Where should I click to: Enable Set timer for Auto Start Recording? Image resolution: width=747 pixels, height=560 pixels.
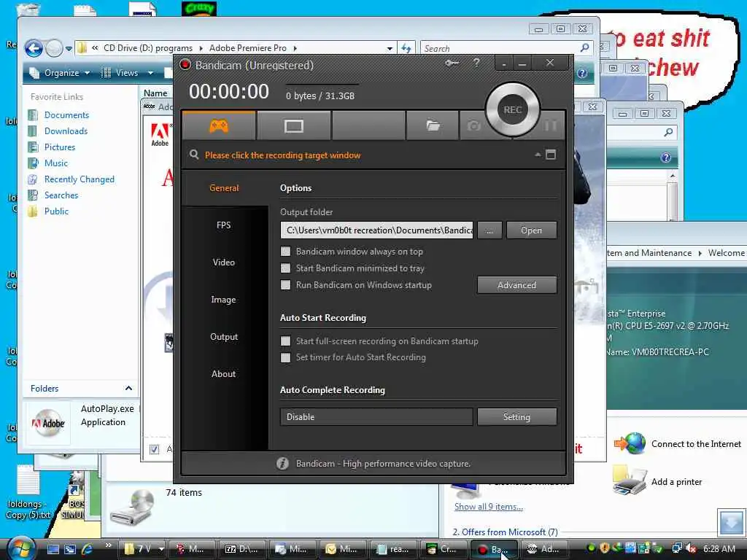pos(285,357)
